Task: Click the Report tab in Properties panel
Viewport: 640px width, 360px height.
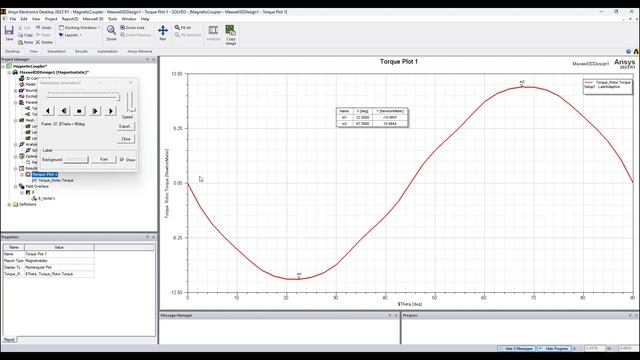Action: coord(9,340)
